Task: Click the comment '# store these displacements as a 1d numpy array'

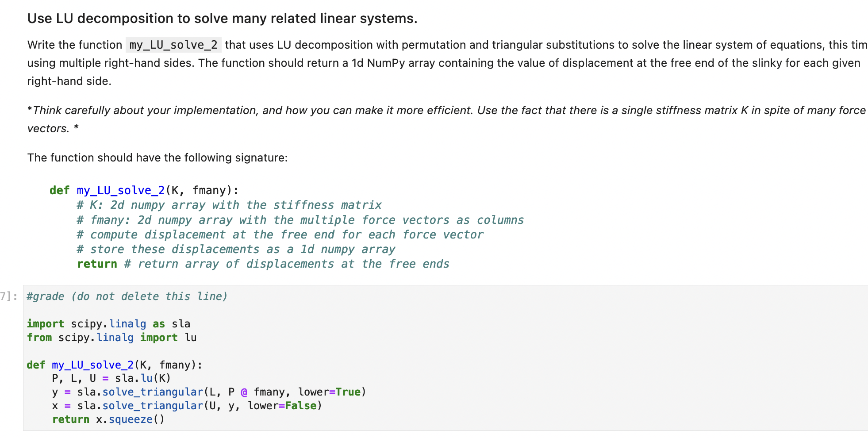Action: [x=236, y=249]
